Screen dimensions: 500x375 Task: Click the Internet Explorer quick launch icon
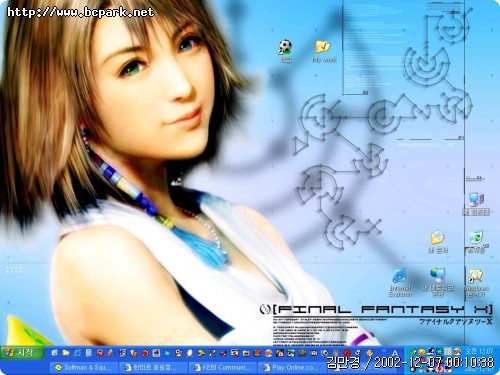coord(77,353)
